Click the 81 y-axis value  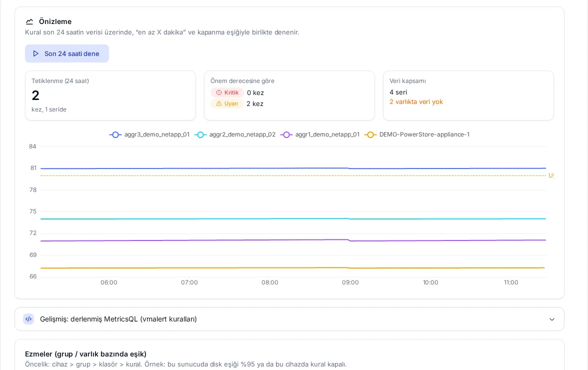tap(34, 168)
